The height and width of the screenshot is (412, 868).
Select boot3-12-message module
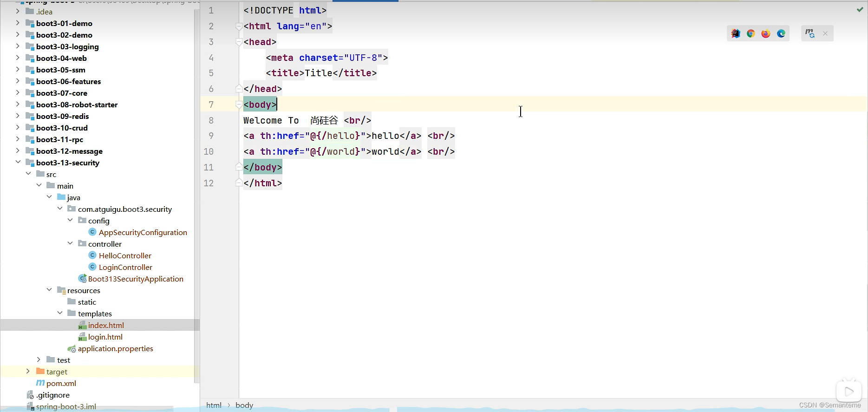pos(70,151)
